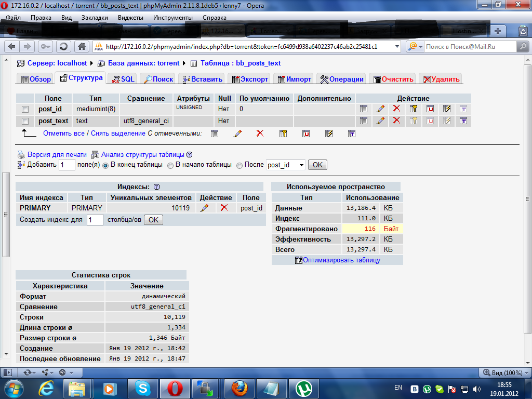Viewport: 532px width, 399px height.
Task: Edit the PRIMARY index with pencil icon
Action: click(204, 208)
